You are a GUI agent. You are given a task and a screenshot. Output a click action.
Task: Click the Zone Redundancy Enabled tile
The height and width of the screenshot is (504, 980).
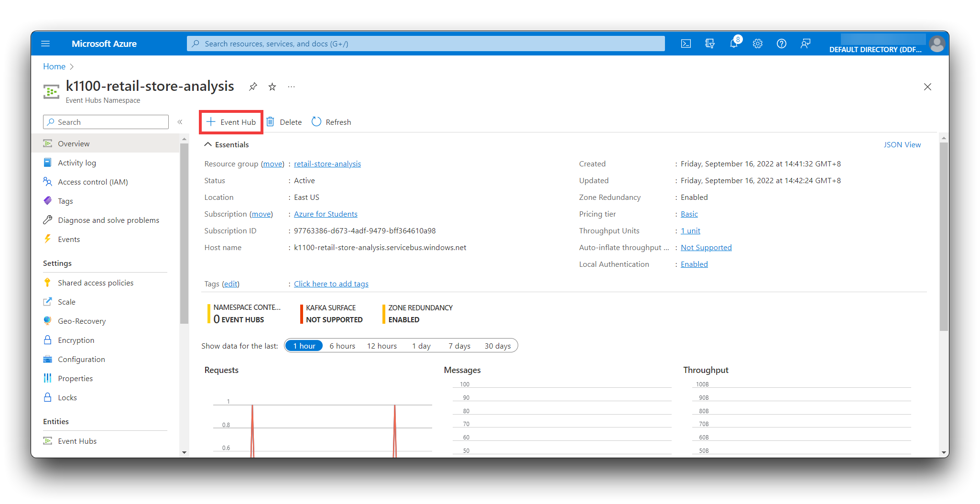[418, 314]
